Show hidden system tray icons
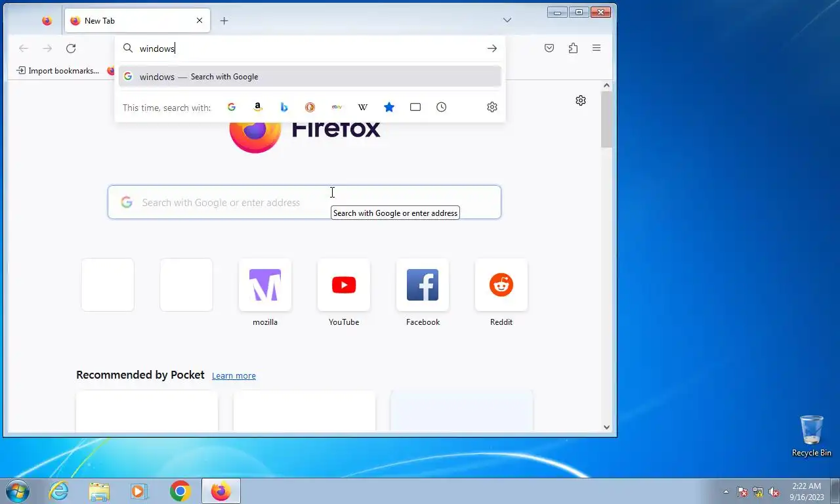The width and height of the screenshot is (840, 504). click(726, 492)
